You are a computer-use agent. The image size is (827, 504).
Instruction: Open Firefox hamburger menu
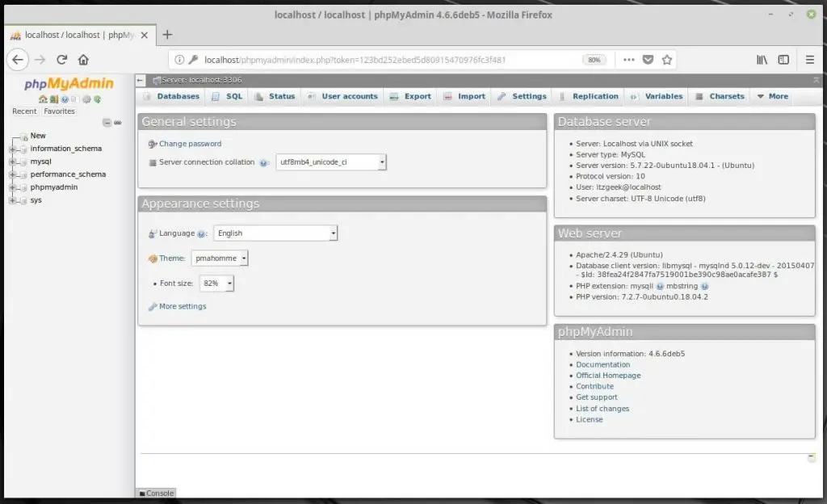click(x=809, y=60)
